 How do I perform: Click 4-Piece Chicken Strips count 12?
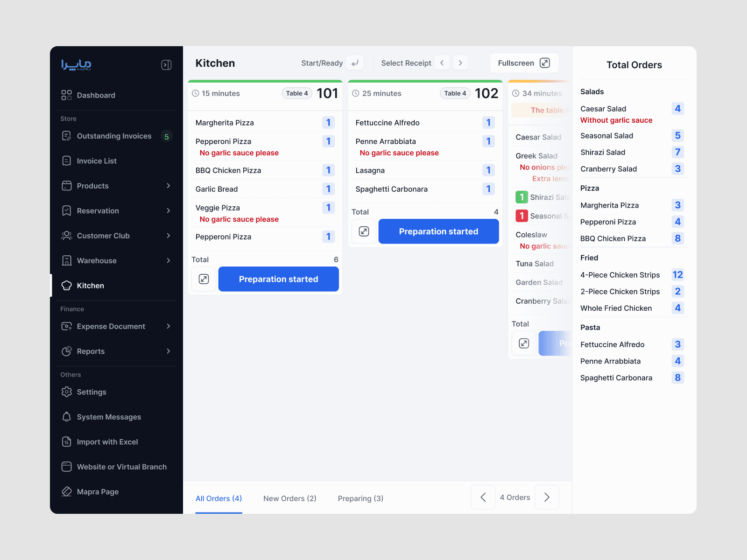677,275
